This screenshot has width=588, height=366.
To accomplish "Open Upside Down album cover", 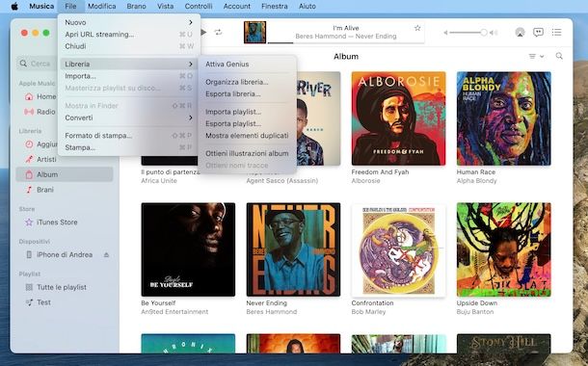I will 503,249.
